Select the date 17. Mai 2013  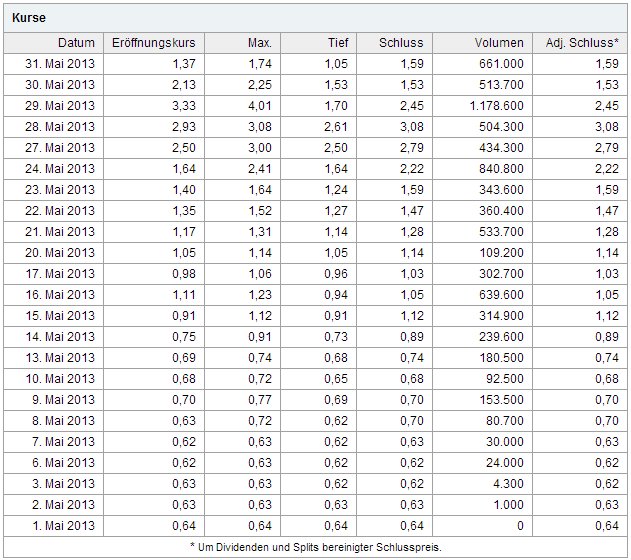(60, 273)
